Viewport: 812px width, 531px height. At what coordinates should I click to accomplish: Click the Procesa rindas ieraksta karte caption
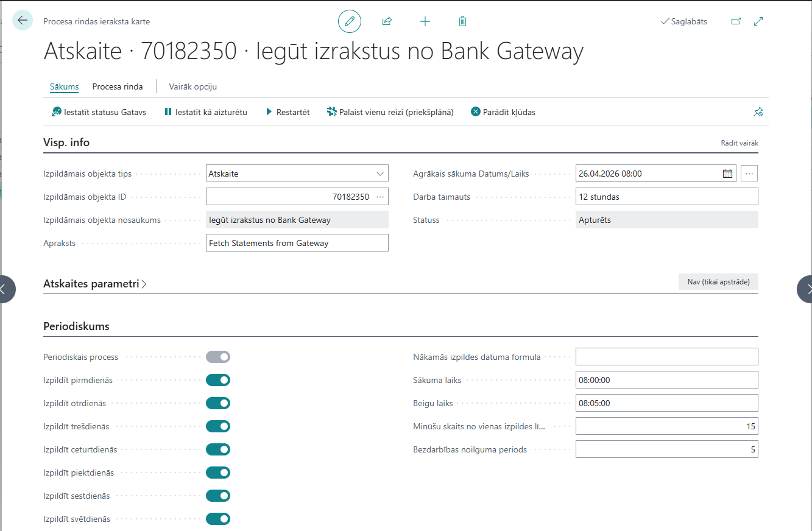point(96,21)
